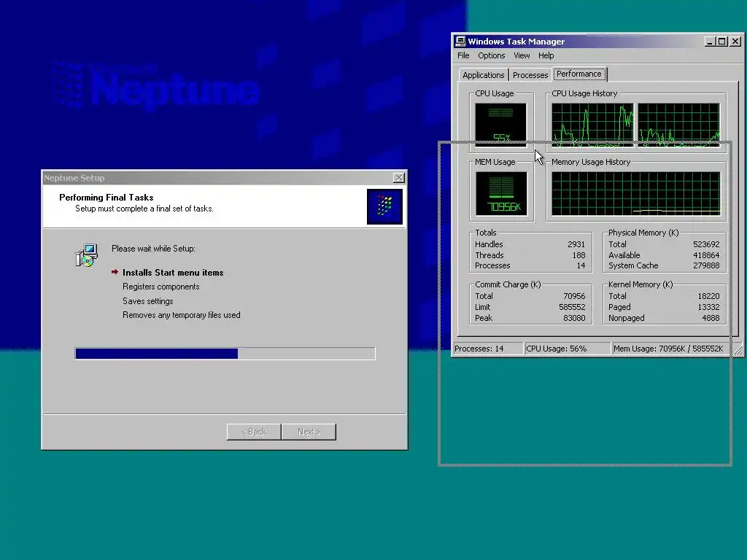Screen dimensions: 747x560
Task: Close the Windows Task Manager window
Action: [735, 42]
